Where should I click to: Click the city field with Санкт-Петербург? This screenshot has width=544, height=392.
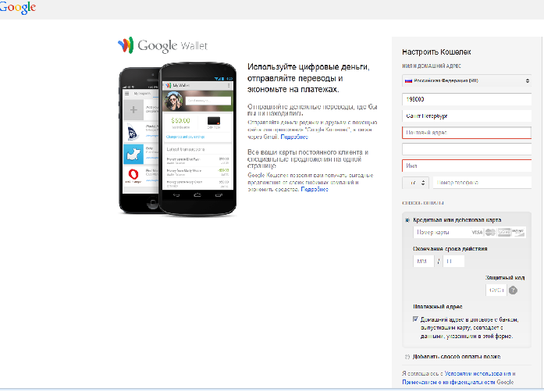467,116
